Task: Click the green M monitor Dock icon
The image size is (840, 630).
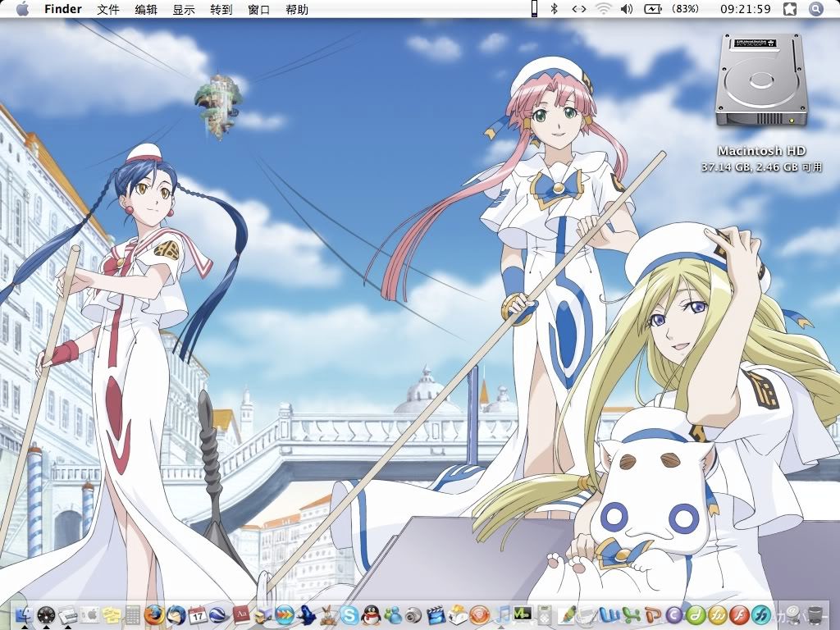Action: click(x=523, y=614)
